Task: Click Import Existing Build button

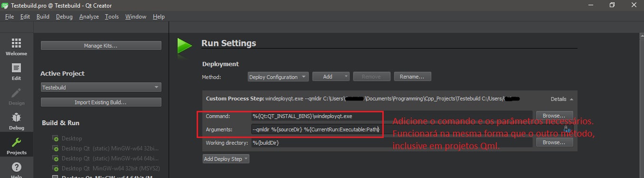Action: coord(101,102)
